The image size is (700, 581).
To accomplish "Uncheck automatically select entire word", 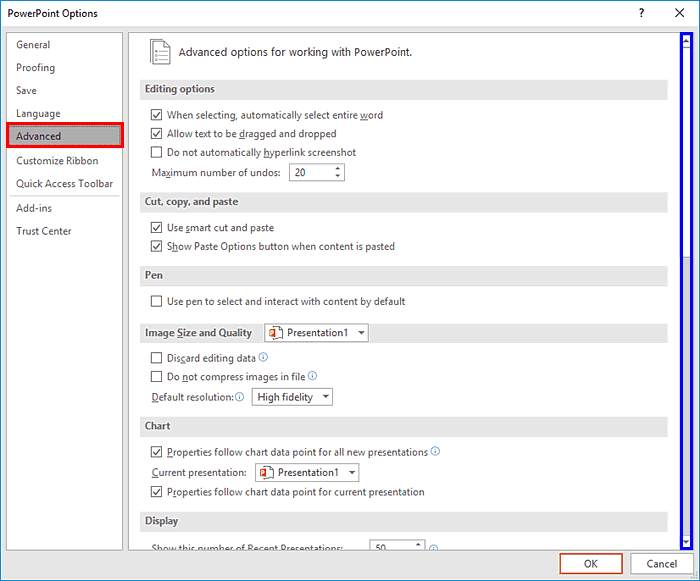I will pos(156,115).
